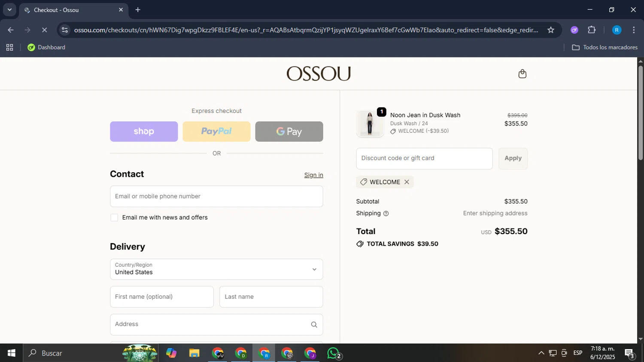Click the TOTAL SAVINGS $39.50 text
Screen dimensions: 644x362
pos(402,244)
